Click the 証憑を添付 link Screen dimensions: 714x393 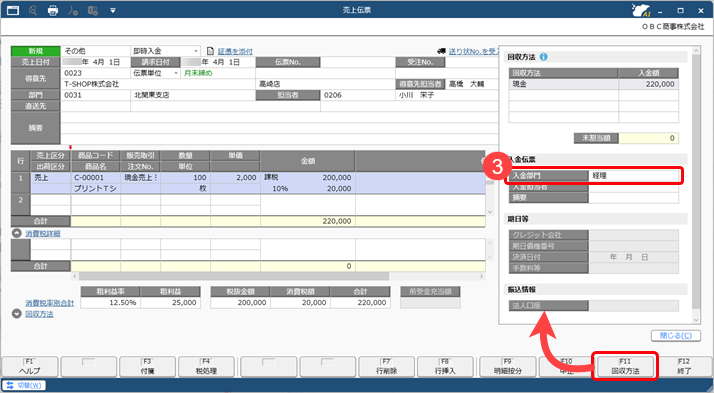(x=235, y=51)
